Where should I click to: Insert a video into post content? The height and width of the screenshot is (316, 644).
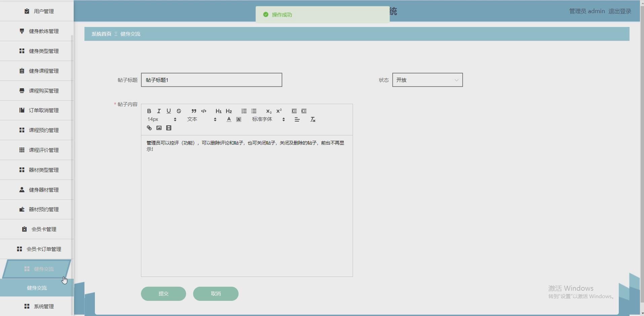[x=169, y=128]
